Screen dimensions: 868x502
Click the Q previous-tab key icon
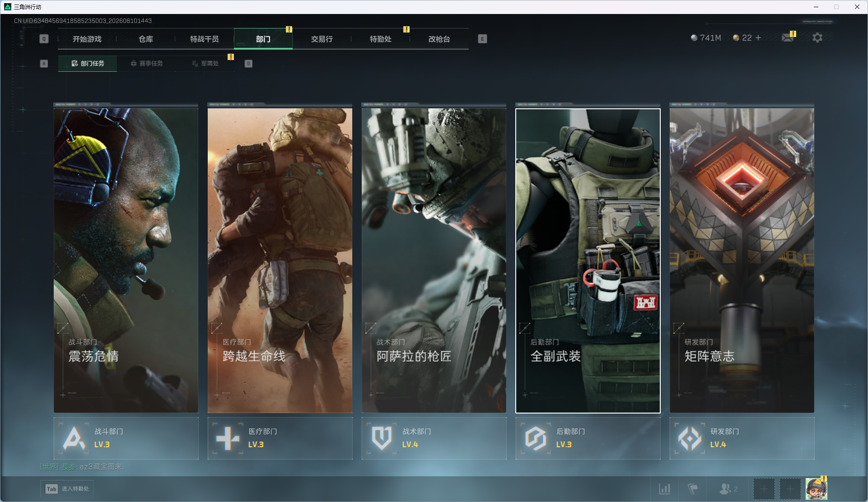coord(44,39)
